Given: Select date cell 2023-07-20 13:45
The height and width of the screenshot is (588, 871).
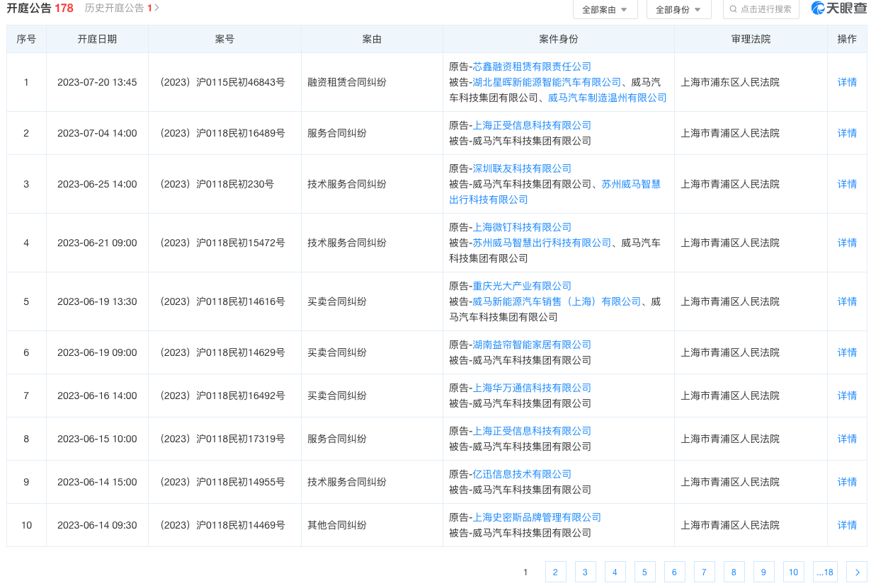Looking at the screenshot, I should 97,82.
